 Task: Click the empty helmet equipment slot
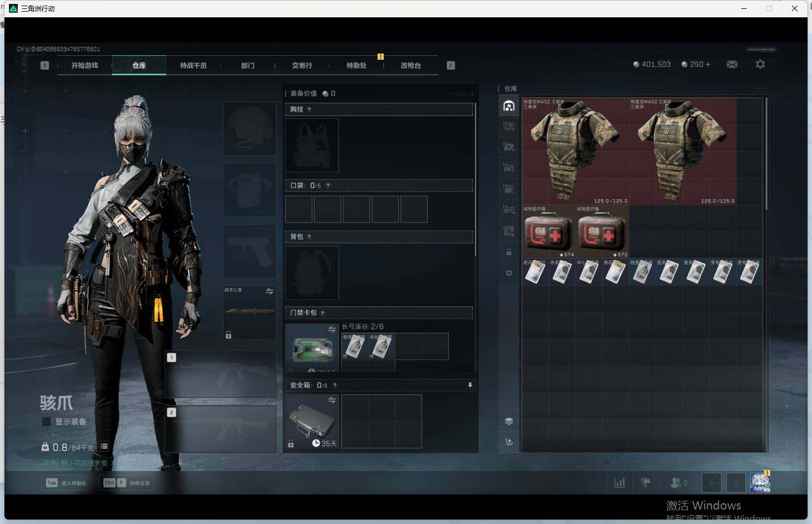249,128
